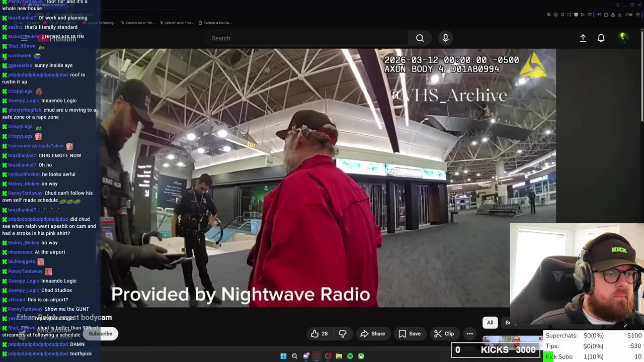The width and height of the screenshot is (644, 362).
Task: Click the browser toolbar snapshot selection icon
Action: (569, 15)
